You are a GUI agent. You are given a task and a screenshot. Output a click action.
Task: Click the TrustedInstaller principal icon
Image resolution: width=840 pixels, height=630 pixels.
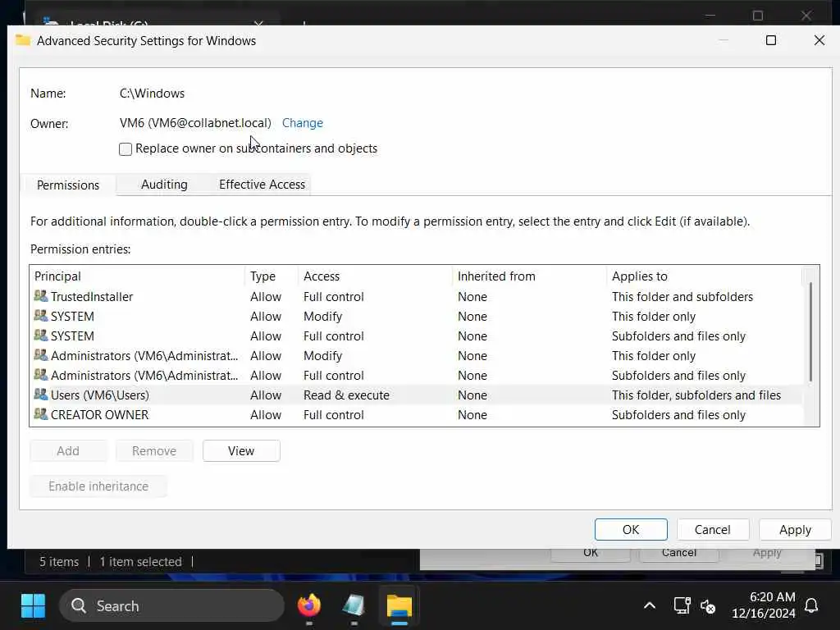pyautogui.click(x=41, y=295)
